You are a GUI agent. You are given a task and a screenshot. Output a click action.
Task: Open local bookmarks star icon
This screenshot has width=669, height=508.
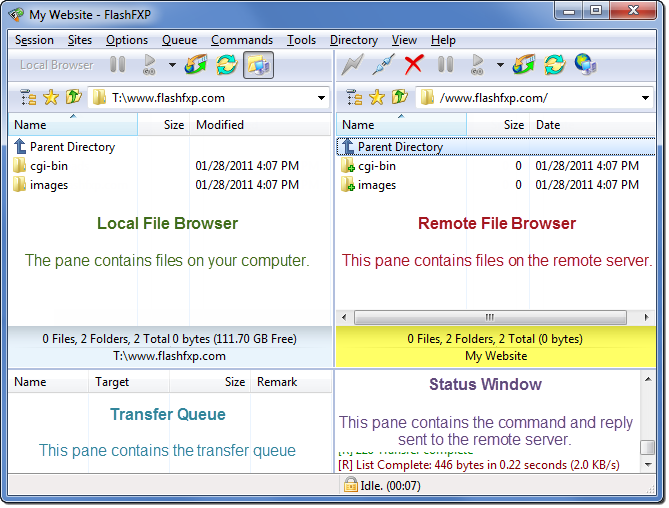point(51,98)
